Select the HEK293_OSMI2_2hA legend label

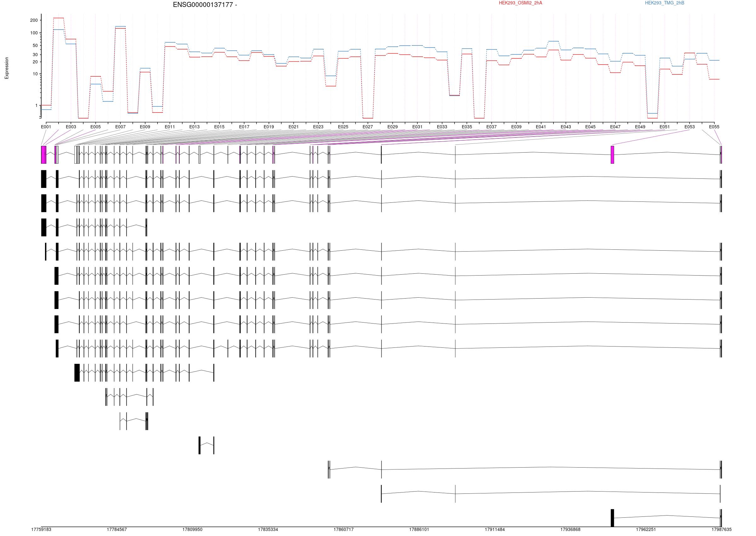(x=520, y=3)
